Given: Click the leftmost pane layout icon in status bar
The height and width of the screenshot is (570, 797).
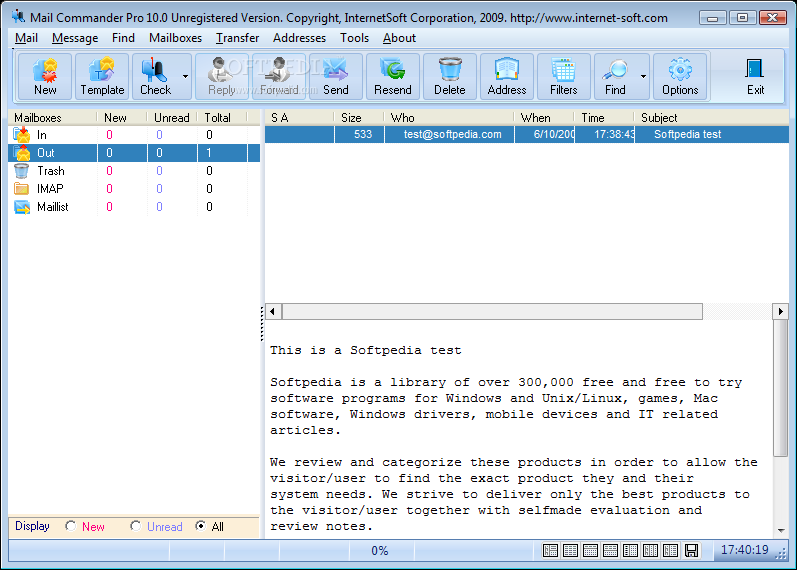Looking at the screenshot, I should click(550, 550).
